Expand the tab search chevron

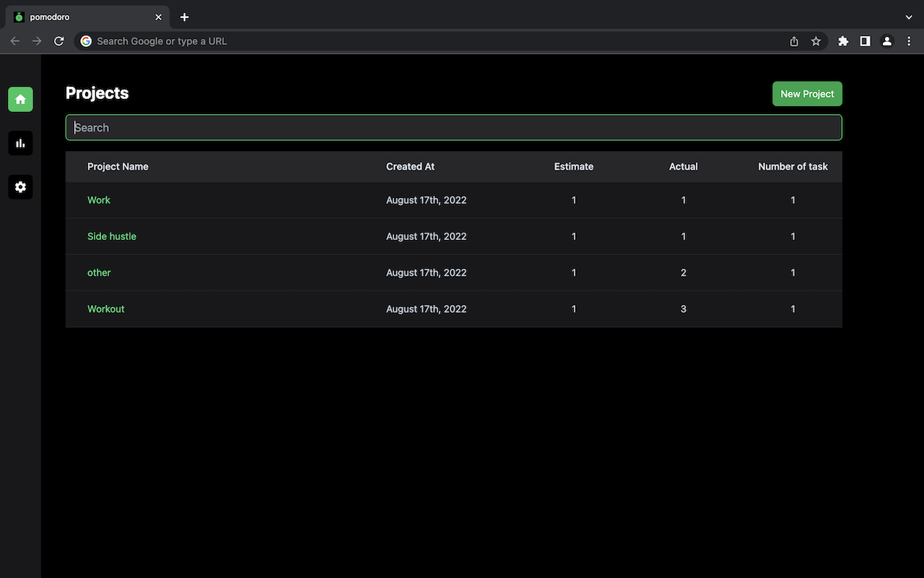pos(909,17)
